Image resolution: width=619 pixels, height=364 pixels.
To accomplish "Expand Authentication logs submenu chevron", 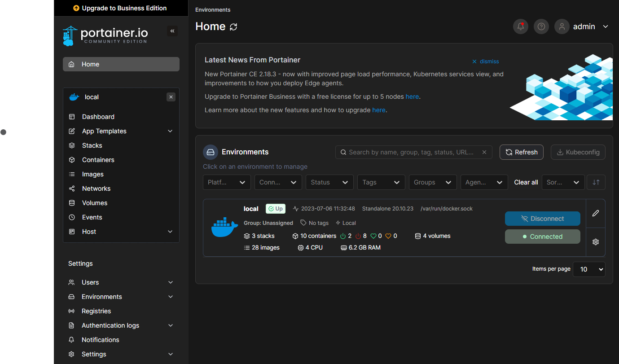I will click(x=171, y=325).
